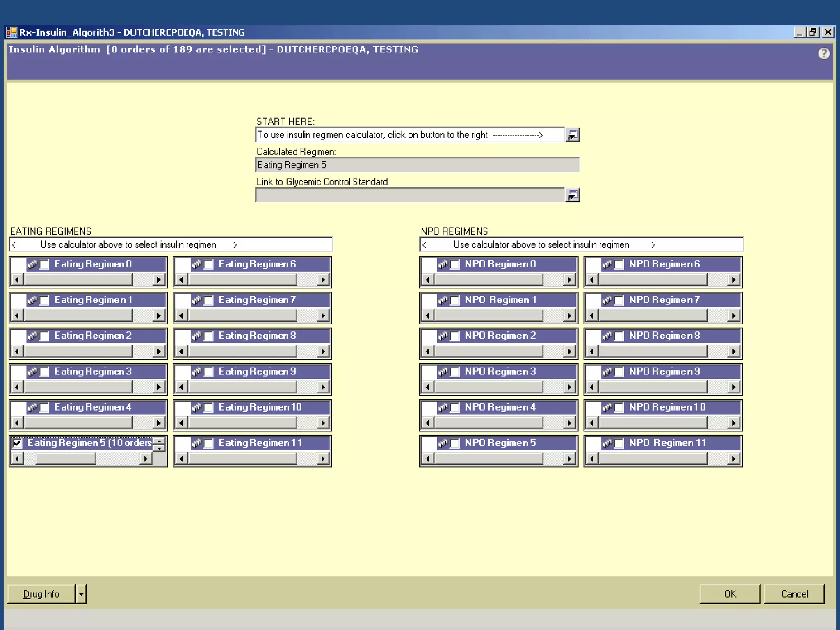Select the Eating Regimen 10 checkbox
This screenshot has width=840, height=630.
[x=209, y=408]
